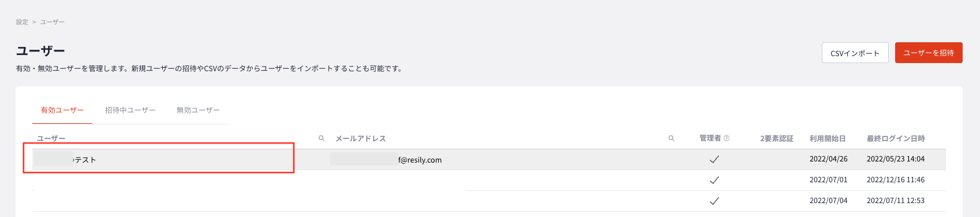Click the 2022/07/01 user row

click(489, 180)
